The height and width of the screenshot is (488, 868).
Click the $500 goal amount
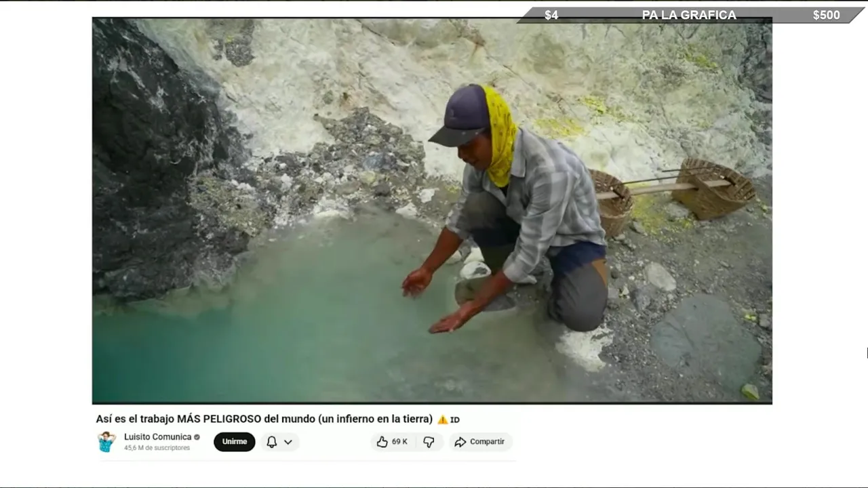[x=826, y=15]
